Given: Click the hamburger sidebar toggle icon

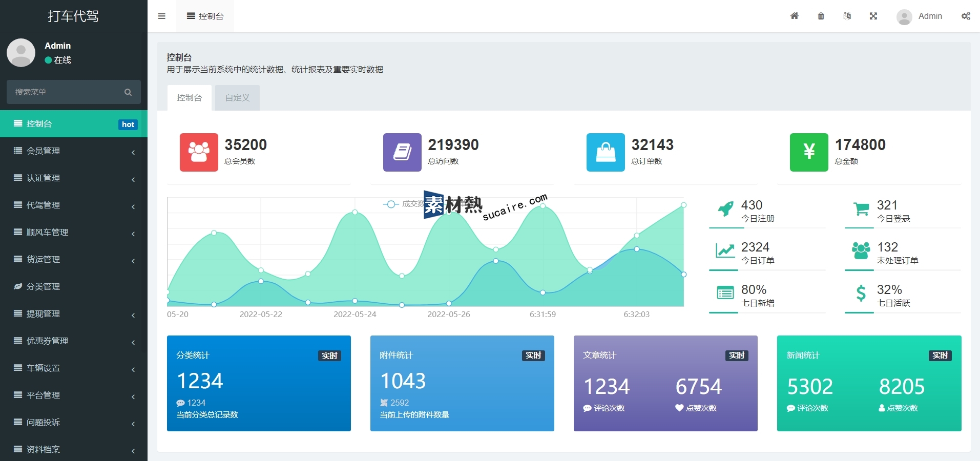Looking at the screenshot, I should [x=162, y=16].
